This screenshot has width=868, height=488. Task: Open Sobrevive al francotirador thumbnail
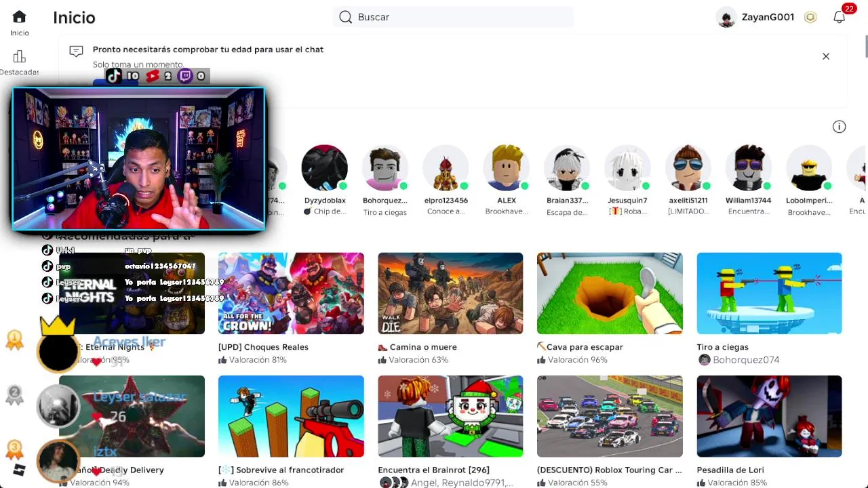291,416
